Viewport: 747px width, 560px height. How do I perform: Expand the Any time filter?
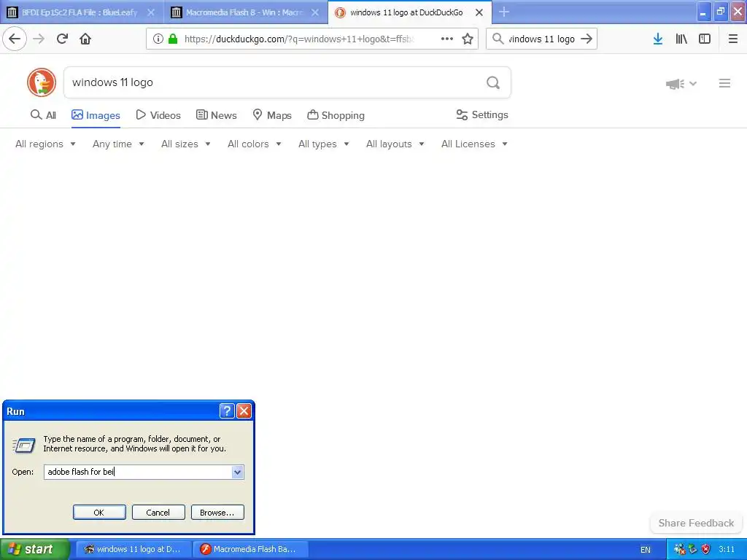[x=118, y=144]
